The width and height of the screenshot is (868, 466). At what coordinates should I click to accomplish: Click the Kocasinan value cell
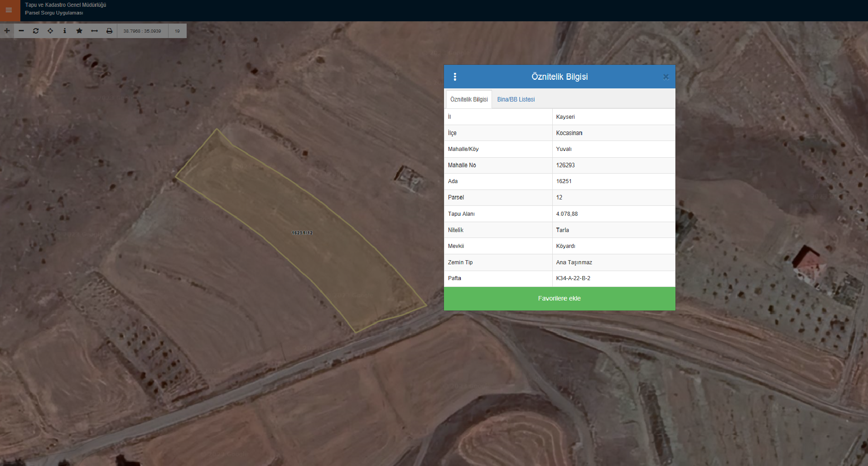click(613, 133)
